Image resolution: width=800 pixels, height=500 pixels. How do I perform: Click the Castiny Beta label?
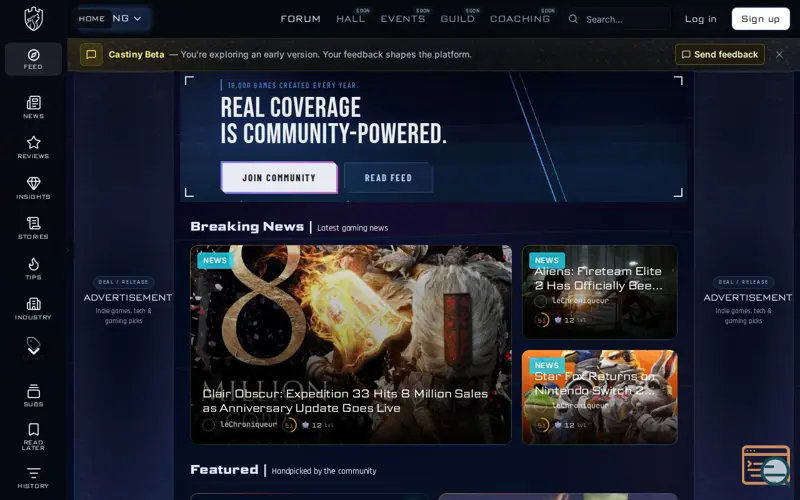pos(136,55)
